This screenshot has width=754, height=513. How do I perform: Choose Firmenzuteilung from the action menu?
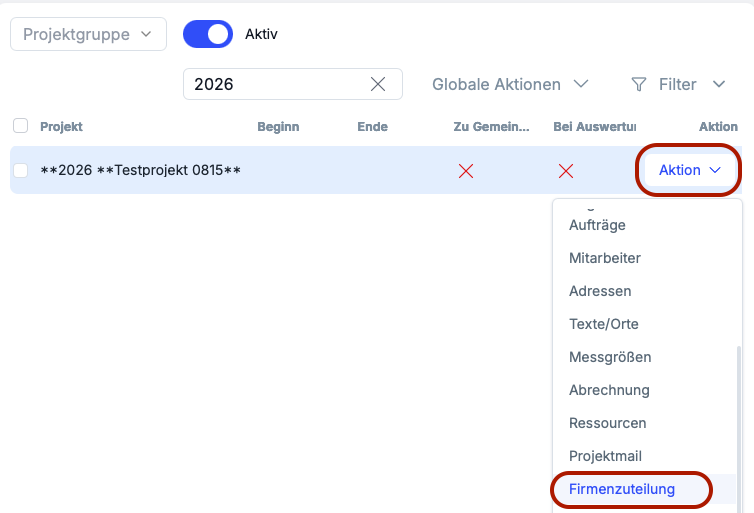(622, 489)
